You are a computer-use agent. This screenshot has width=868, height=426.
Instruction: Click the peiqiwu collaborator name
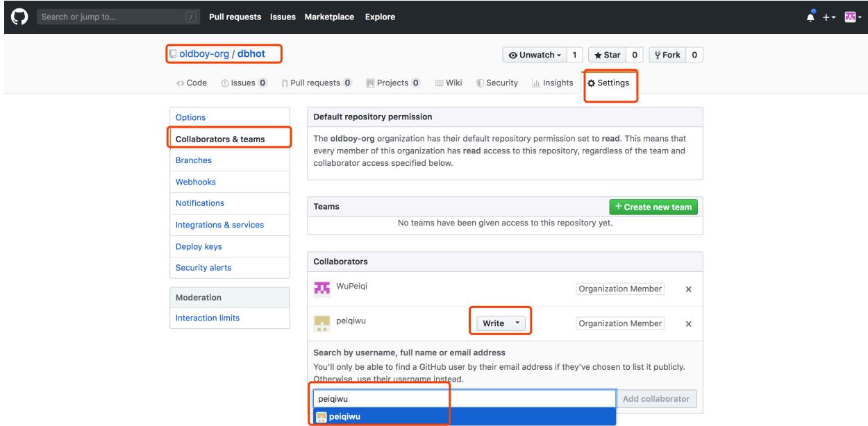[351, 321]
